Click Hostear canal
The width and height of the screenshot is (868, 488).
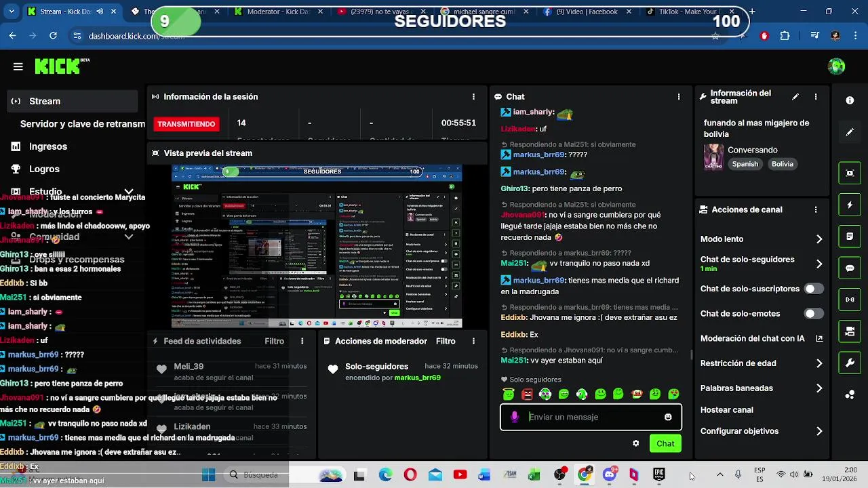726,410
